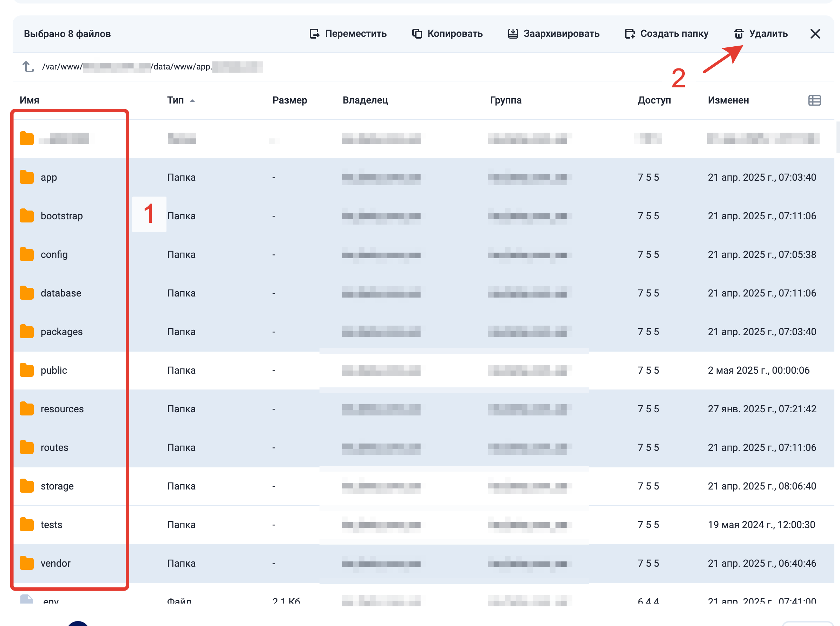Click the Copy (Копировать) icon
The height and width of the screenshot is (626, 840).
point(417,34)
